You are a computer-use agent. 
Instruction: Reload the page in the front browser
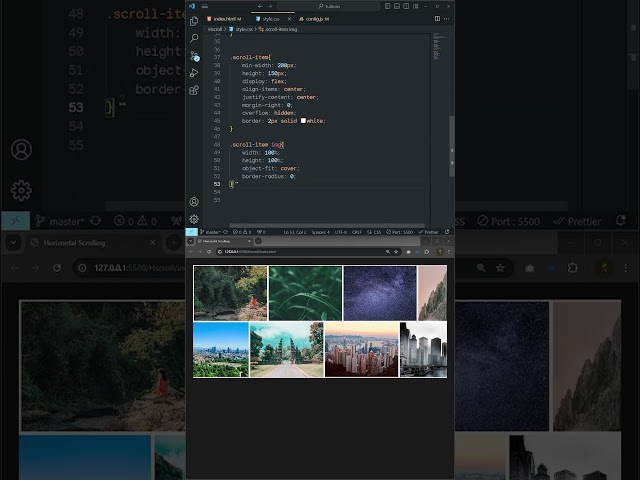(x=209, y=252)
